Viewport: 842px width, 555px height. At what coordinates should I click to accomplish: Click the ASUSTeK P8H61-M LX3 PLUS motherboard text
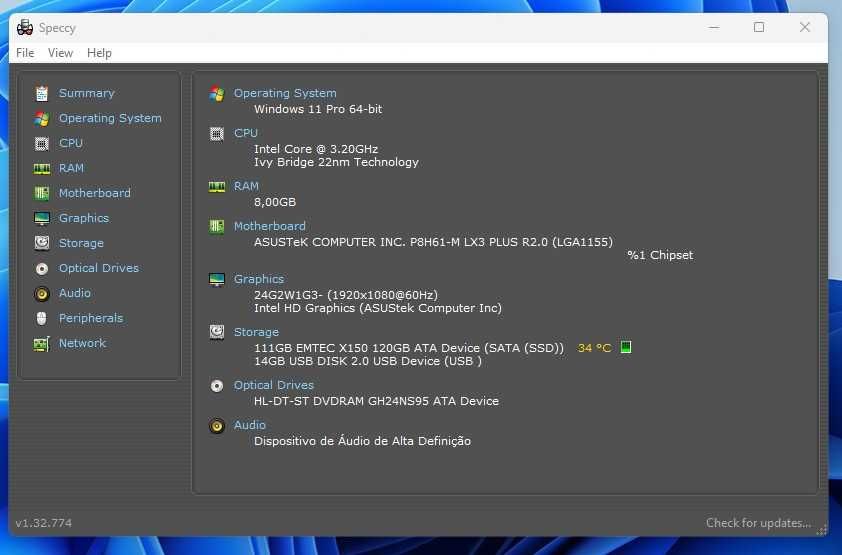tap(433, 242)
